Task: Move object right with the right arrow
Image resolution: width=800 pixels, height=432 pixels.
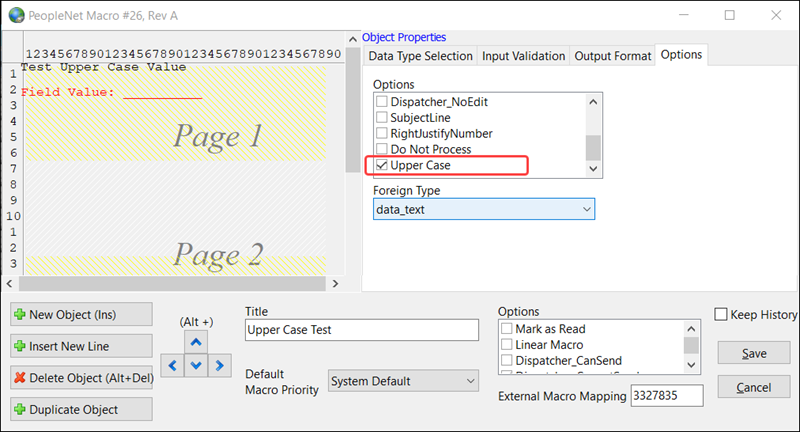Action: 219,366
